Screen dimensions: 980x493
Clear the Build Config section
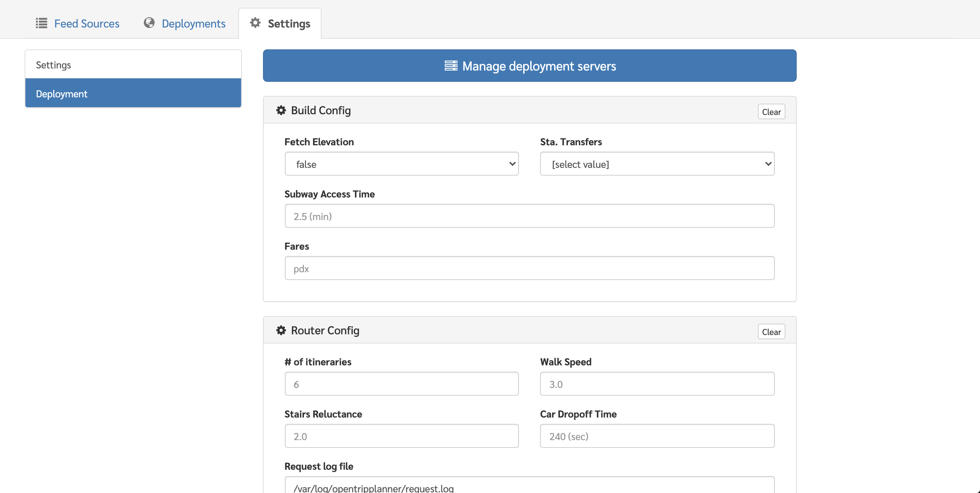tap(771, 112)
